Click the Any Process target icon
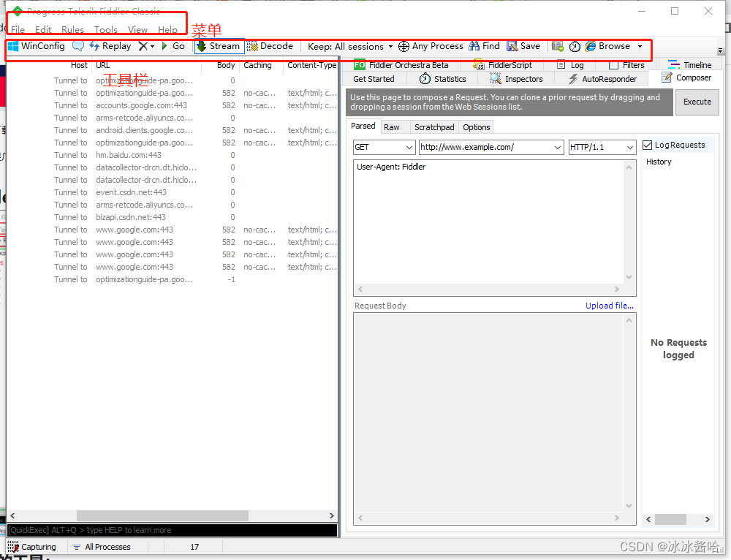731x560 pixels. (x=404, y=46)
